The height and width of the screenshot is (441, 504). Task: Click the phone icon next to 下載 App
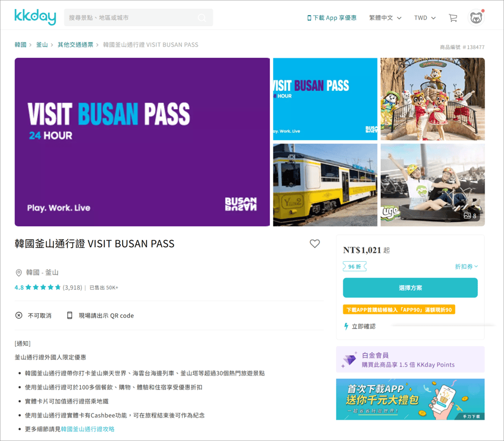pos(309,18)
